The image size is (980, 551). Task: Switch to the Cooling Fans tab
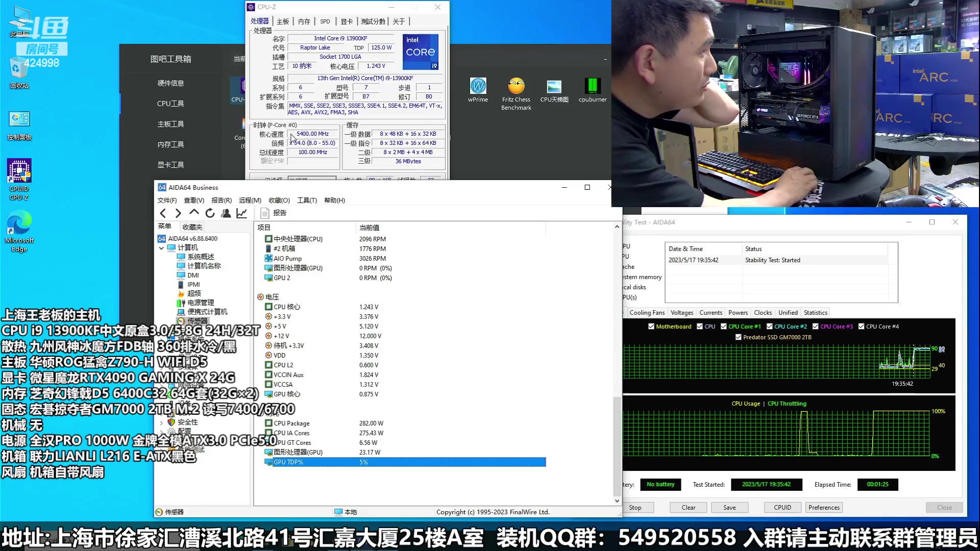coord(647,313)
